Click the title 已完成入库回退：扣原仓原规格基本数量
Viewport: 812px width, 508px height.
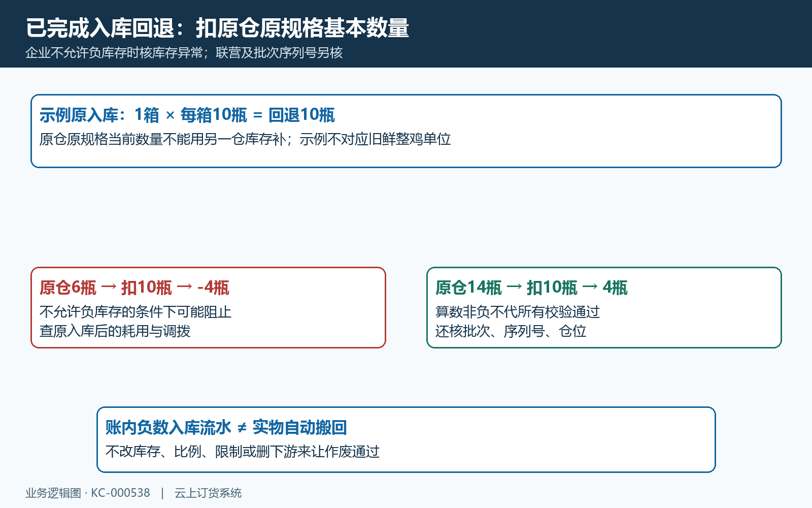click(217, 28)
